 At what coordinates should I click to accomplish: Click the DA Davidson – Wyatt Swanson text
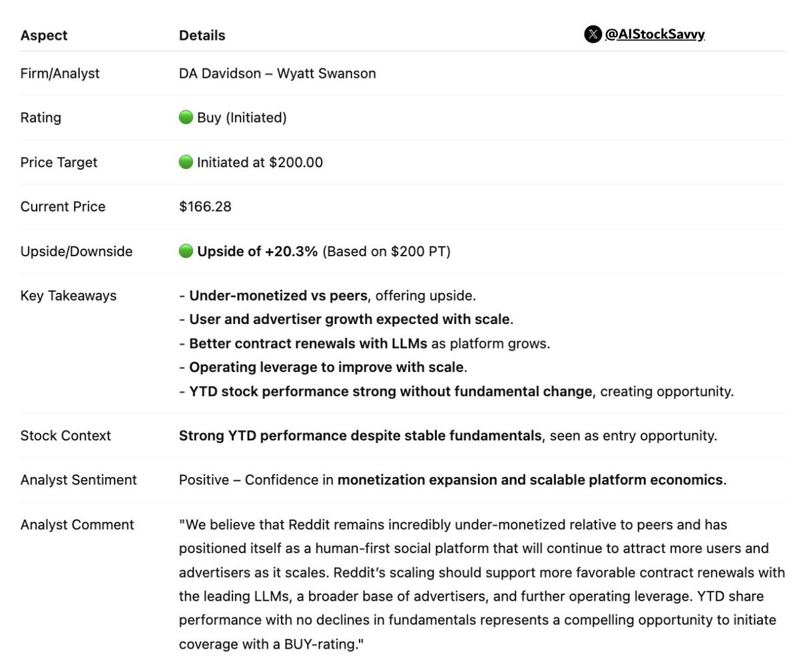[277, 73]
